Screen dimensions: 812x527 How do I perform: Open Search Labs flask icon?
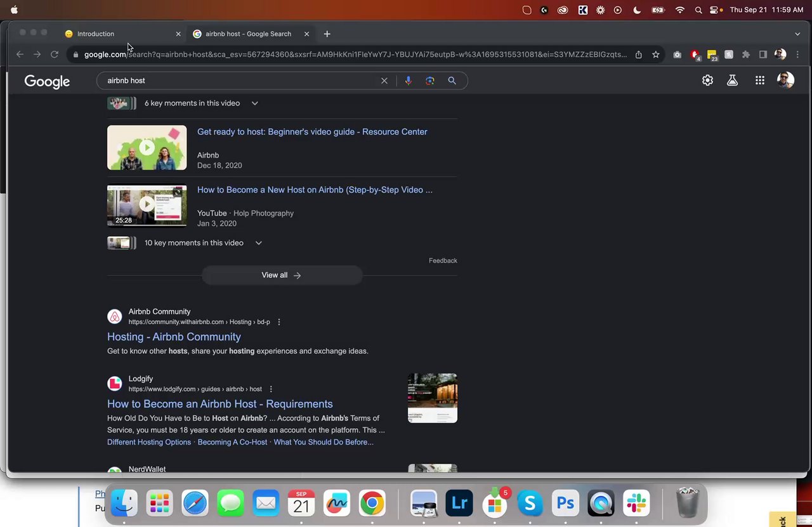[733, 81]
